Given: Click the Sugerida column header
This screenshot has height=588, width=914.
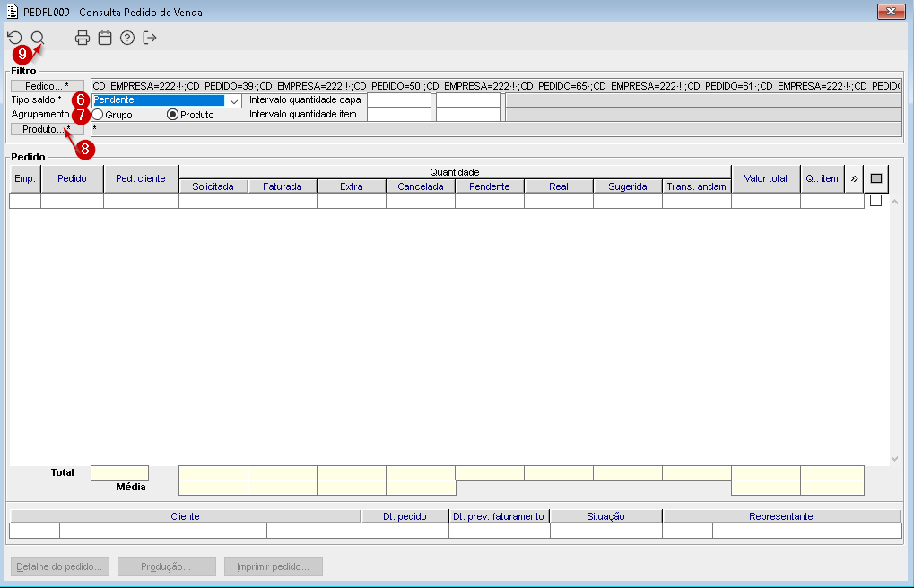Looking at the screenshot, I should coord(628,186).
